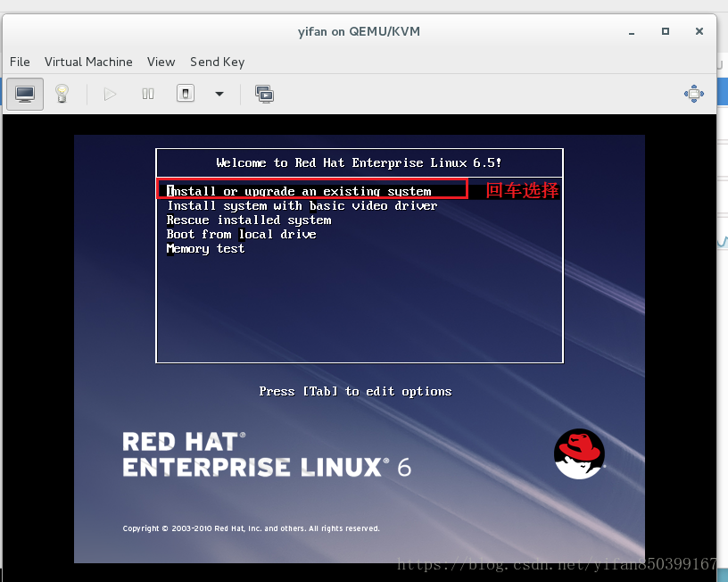Close the yifan QEMU/KVM window

click(x=699, y=31)
